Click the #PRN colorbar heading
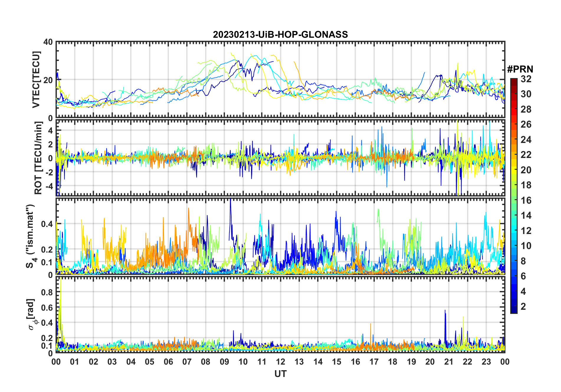This screenshot has height=392, width=561. (x=520, y=69)
